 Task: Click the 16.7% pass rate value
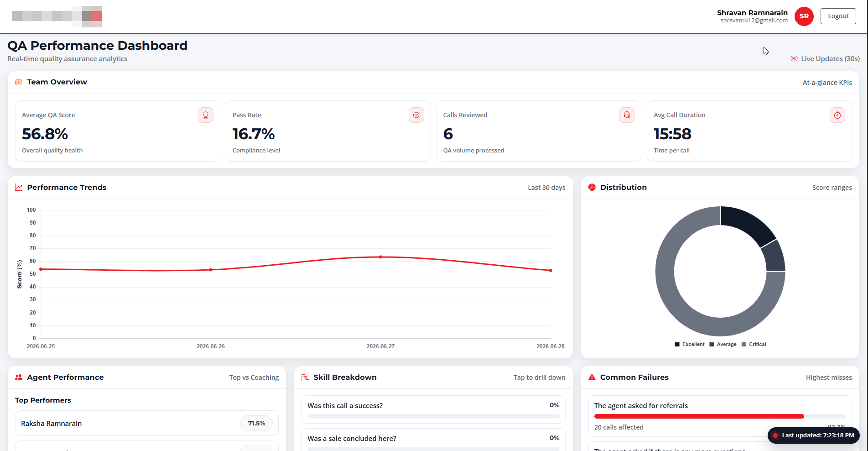click(254, 134)
